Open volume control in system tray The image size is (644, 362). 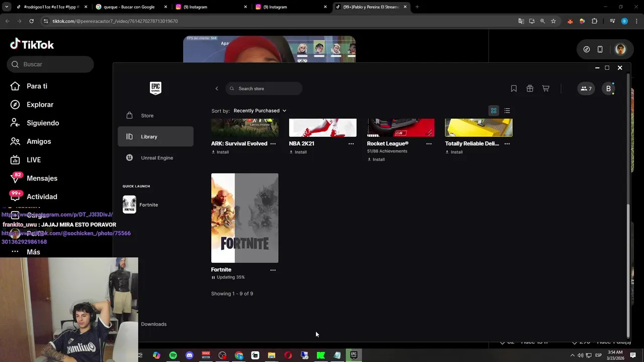coord(581,355)
